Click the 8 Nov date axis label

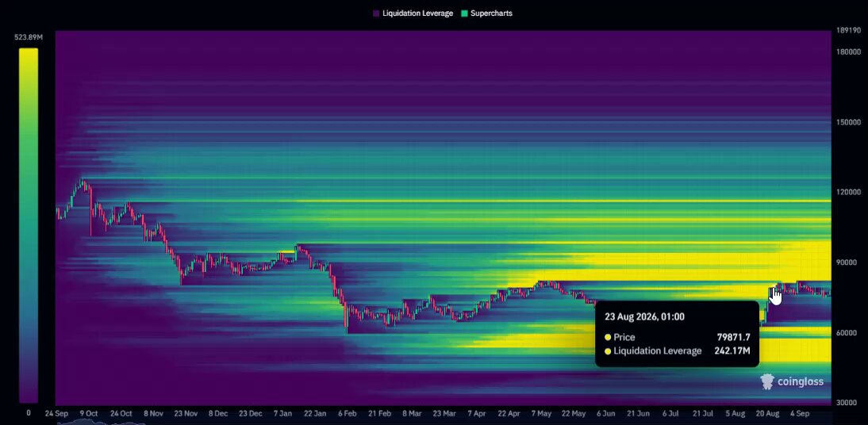pos(153,413)
